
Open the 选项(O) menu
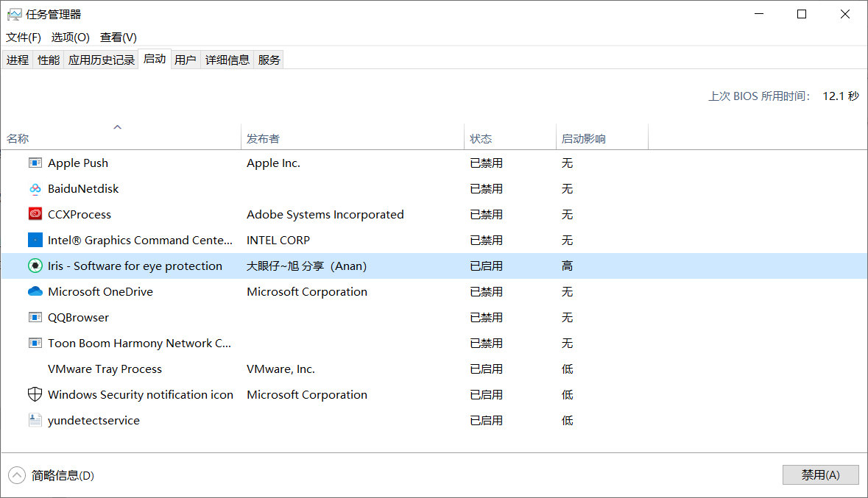pyautogui.click(x=70, y=38)
